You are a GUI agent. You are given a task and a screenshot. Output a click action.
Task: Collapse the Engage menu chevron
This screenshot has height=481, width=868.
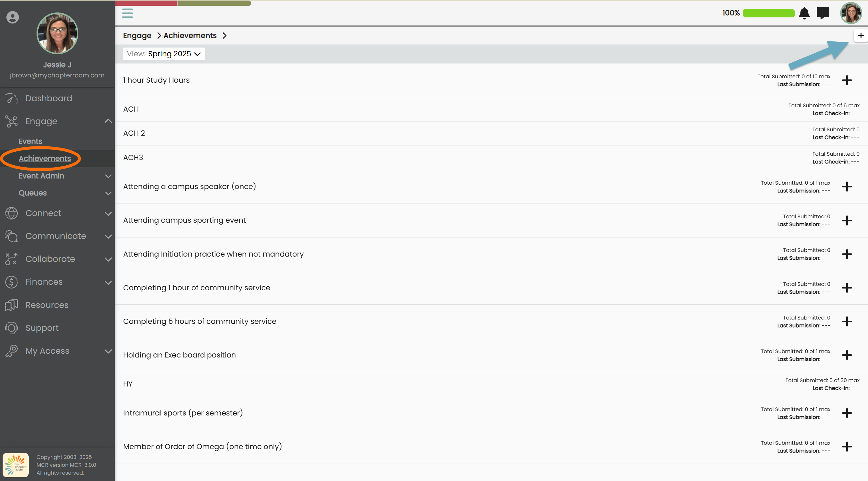108,121
